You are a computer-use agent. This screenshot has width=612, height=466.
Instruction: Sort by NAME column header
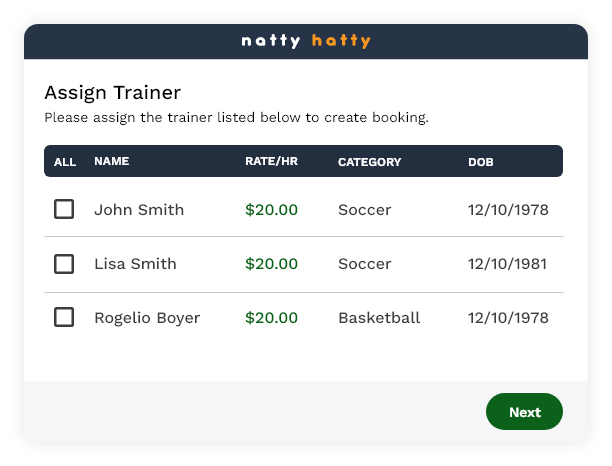point(111,161)
